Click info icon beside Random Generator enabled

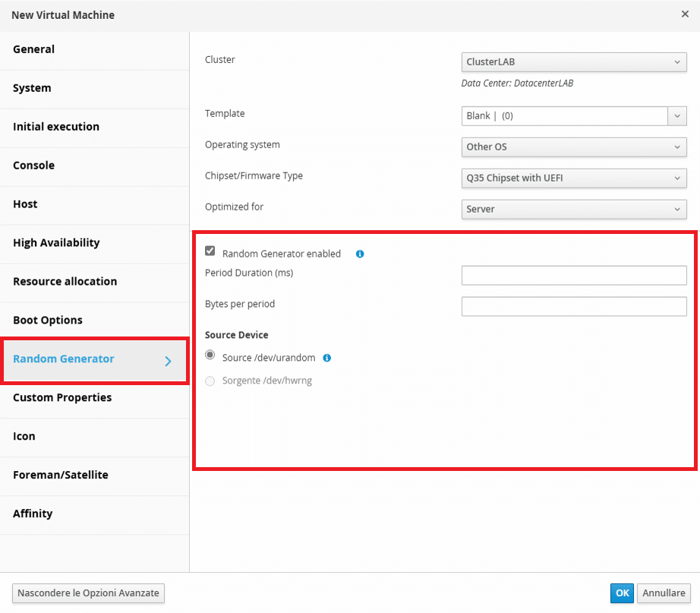360,254
